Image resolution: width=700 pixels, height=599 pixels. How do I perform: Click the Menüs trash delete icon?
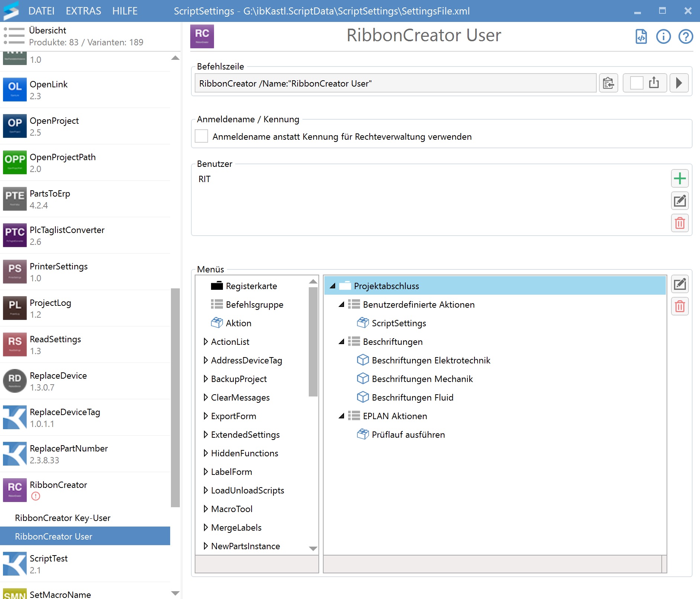coord(680,307)
